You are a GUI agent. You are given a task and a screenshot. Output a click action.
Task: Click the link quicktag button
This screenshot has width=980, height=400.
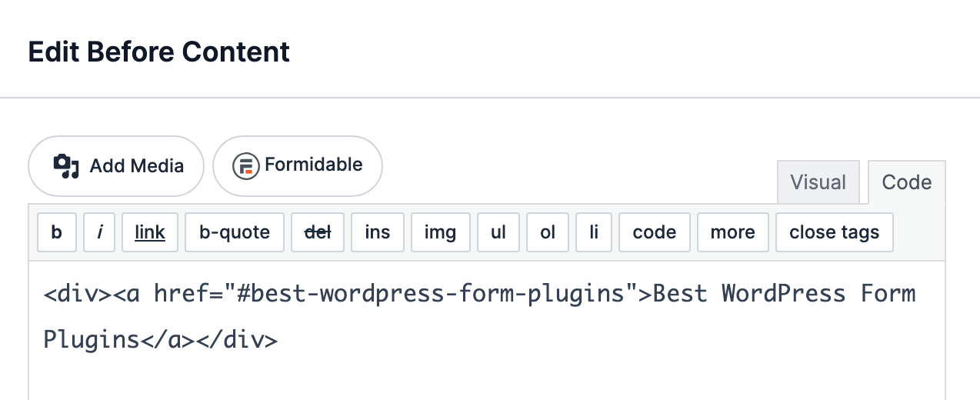pyautogui.click(x=150, y=232)
